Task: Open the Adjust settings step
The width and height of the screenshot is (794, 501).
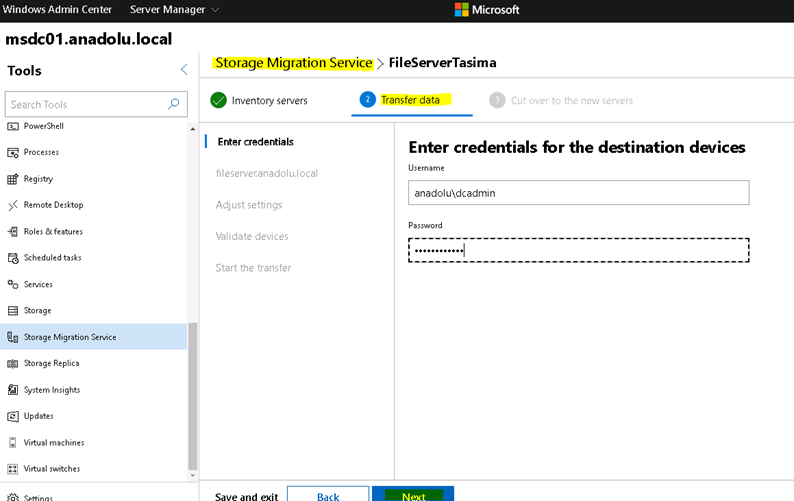Action: pos(249,205)
